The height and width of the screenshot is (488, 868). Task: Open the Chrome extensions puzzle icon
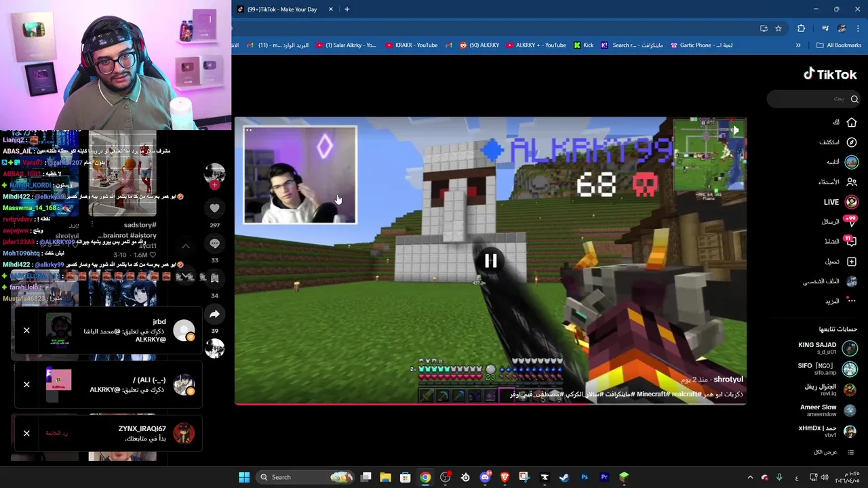tap(802, 28)
